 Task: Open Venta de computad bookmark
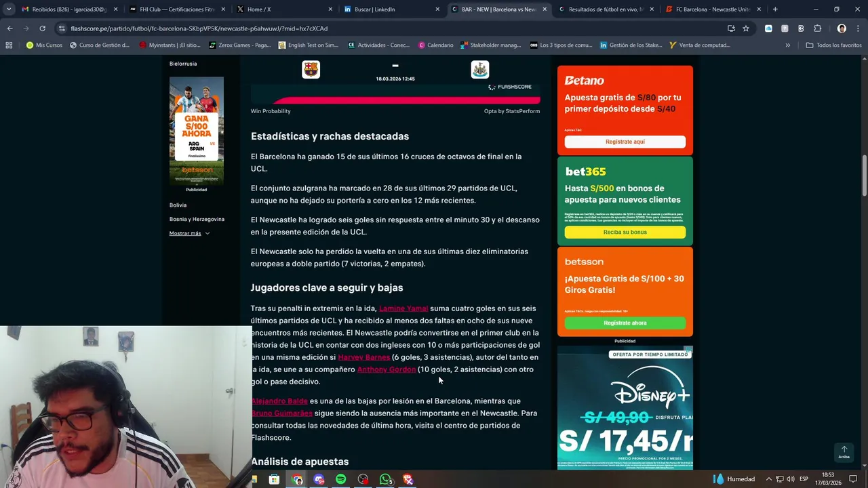699,45
